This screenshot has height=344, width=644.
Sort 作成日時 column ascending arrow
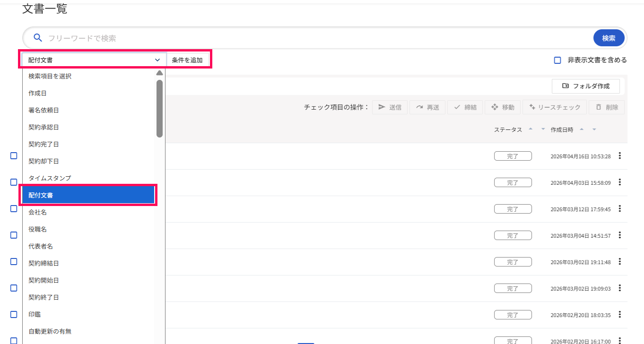tap(581, 129)
